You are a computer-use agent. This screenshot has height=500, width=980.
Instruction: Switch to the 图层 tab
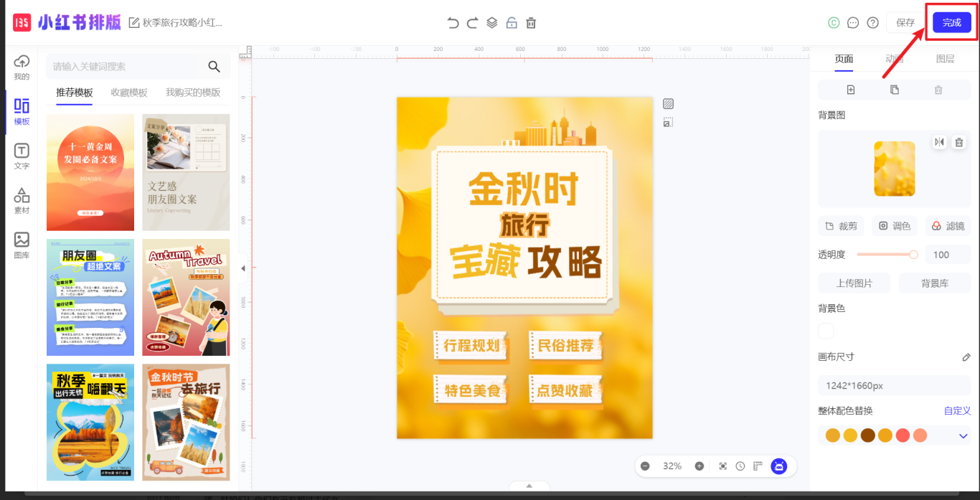pos(945,59)
